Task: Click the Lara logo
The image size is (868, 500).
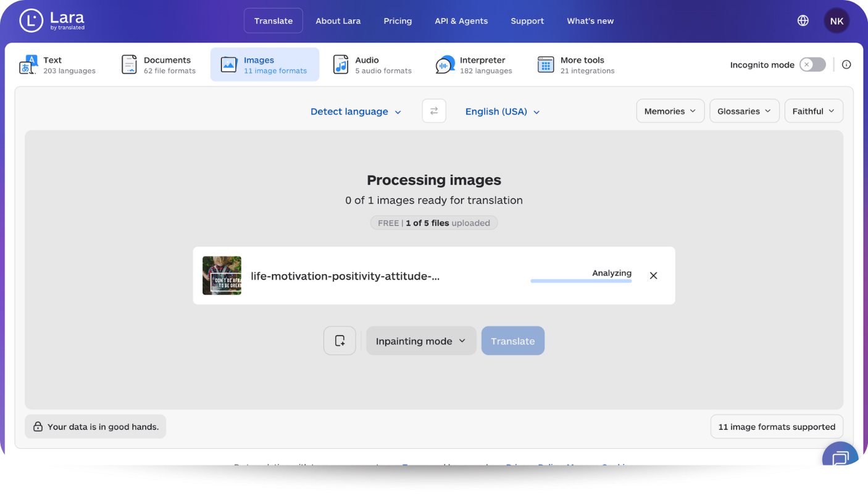Action: point(52,20)
